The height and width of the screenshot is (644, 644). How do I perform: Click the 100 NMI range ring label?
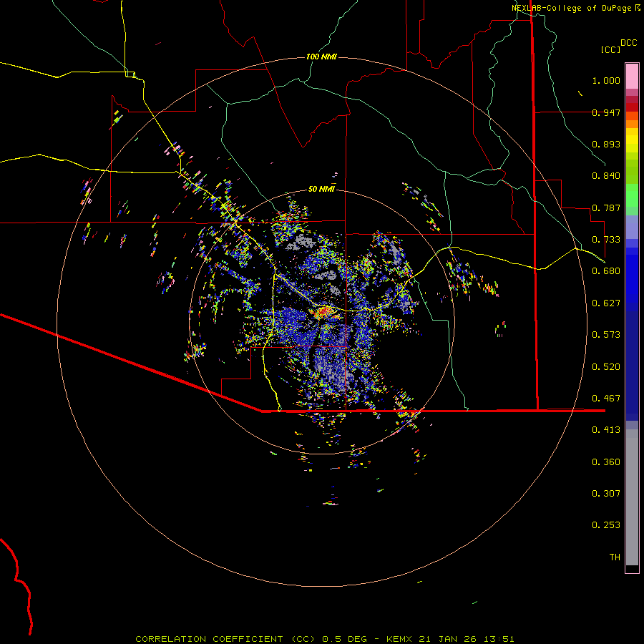pos(321,57)
